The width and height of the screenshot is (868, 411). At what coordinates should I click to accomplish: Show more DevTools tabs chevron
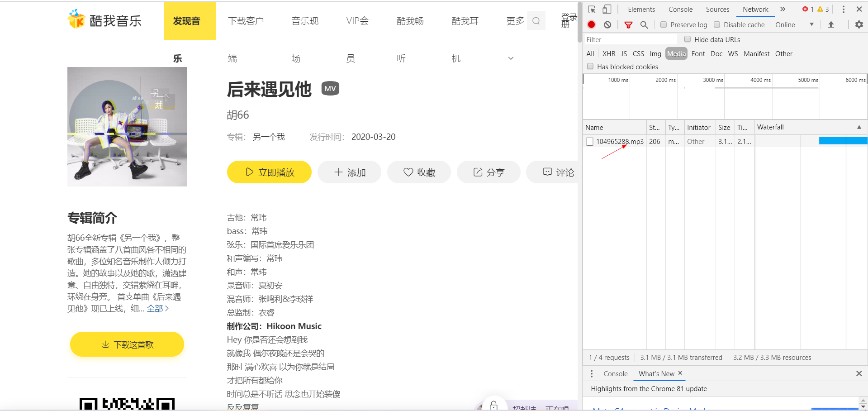[x=783, y=9]
